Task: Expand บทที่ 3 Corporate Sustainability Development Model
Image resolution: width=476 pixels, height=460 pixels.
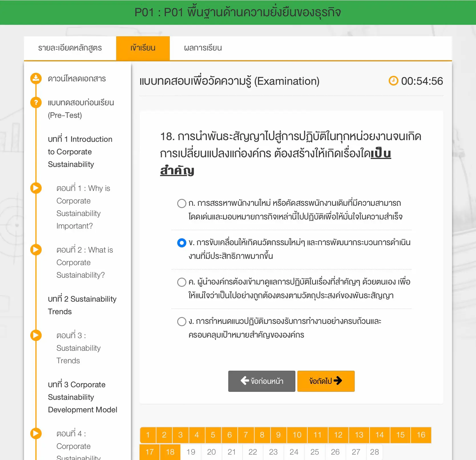Action: click(x=82, y=397)
